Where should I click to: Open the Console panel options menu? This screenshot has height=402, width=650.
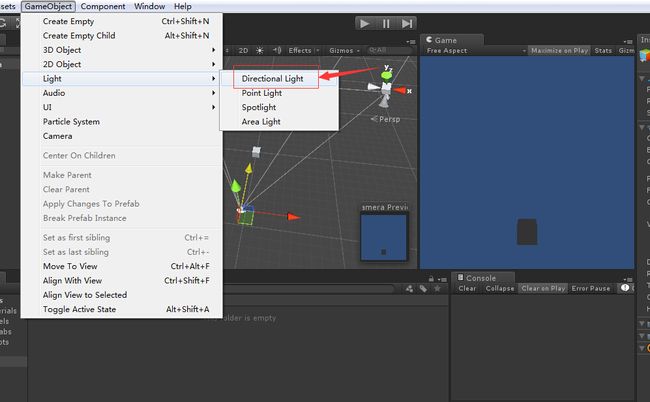pyautogui.click(x=628, y=279)
